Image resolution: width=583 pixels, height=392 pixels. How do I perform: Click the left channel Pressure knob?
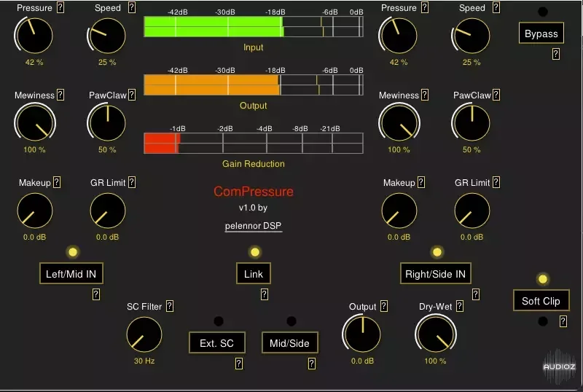pyautogui.click(x=34, y=36)
